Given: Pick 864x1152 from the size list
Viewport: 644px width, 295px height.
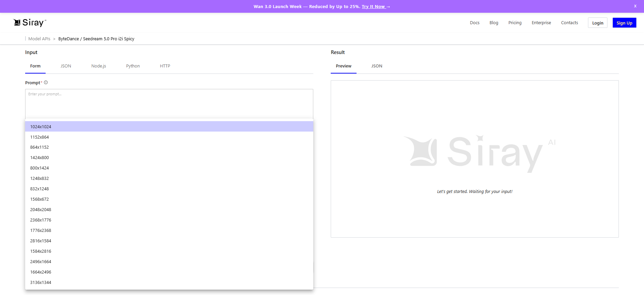Looking at the screenshot, I should click(x=169, y=147).
